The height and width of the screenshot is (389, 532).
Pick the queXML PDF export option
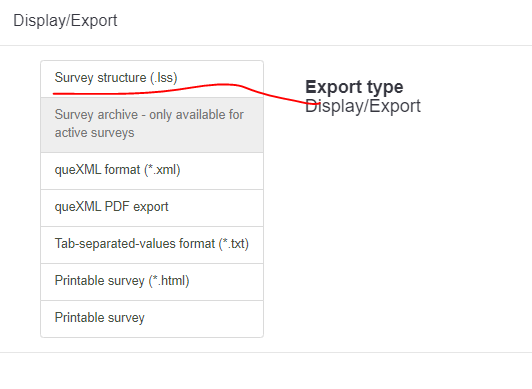[x=152, y=208]
